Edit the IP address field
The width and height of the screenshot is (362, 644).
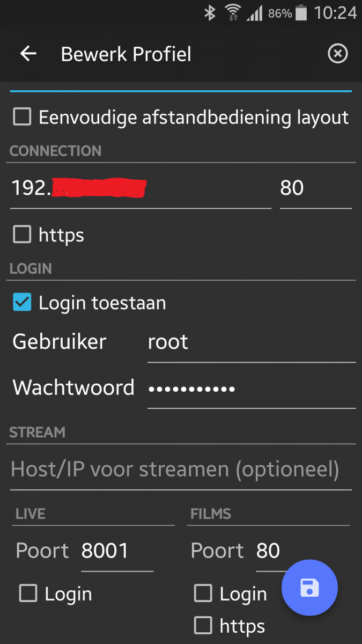tap(141, 188)
